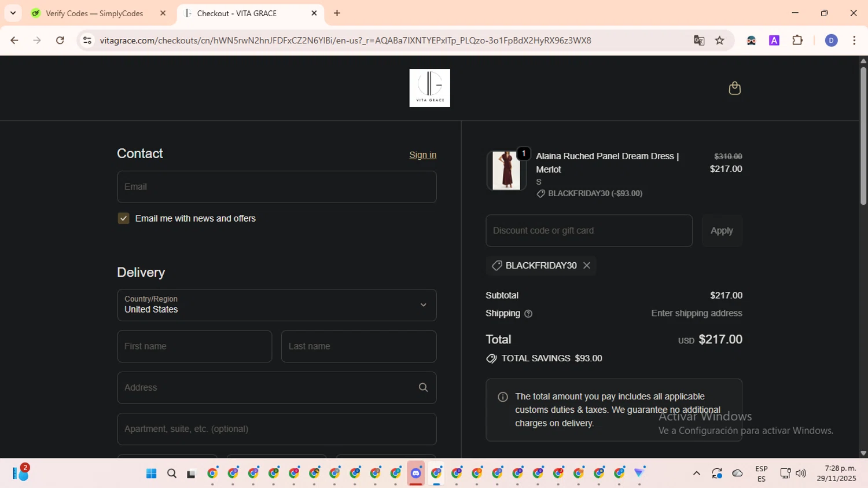Focus the Email input field
Image resolution: width=868 pixels, height=488 pixels.
point(277,187)
